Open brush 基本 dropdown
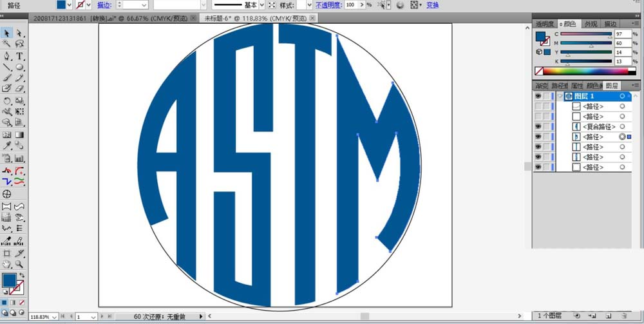Image resolution: width=644 pixels, height=324 pixels. click(261, 5)
